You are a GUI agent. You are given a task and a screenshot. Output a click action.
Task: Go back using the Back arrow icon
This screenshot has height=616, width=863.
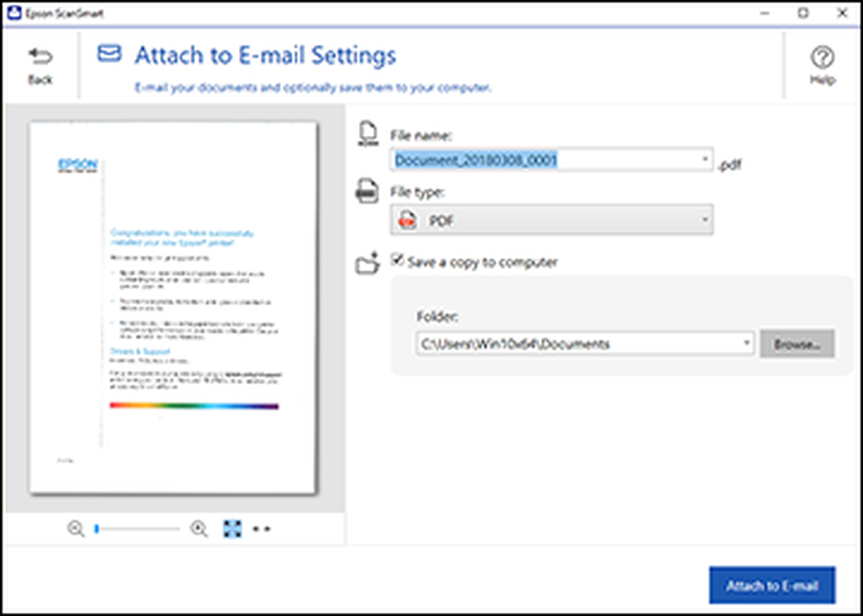click(40, 56)
